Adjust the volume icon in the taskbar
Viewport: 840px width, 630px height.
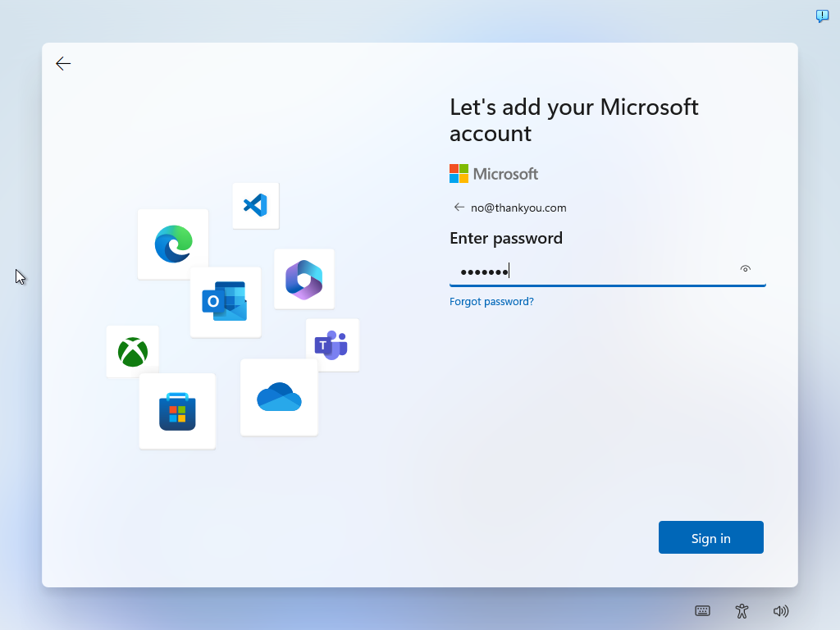click(781, 610)
